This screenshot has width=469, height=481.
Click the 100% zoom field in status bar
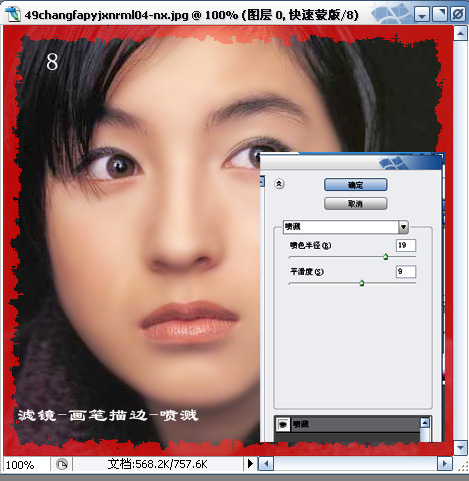27,464
